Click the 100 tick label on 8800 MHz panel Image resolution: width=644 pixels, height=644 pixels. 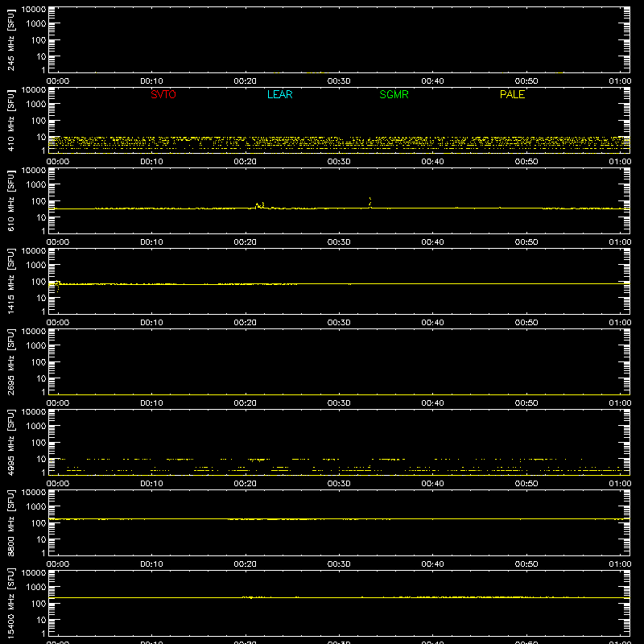coord(39,523)
